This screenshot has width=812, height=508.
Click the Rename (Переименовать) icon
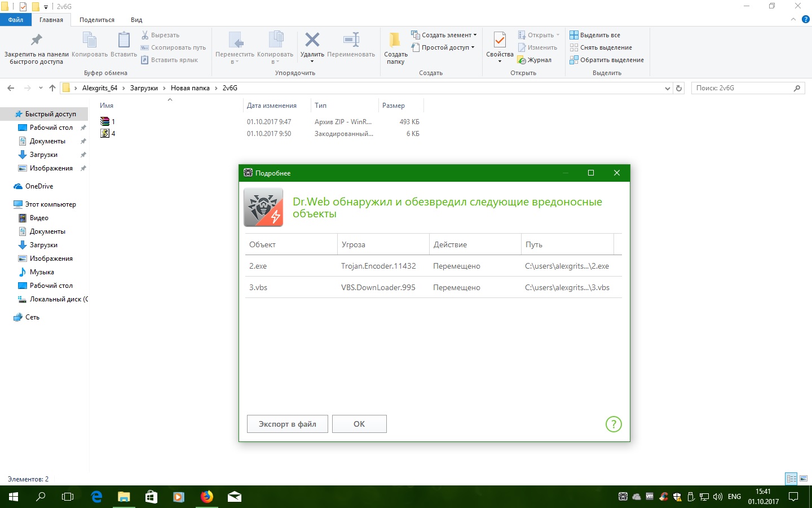click(351, 40)
